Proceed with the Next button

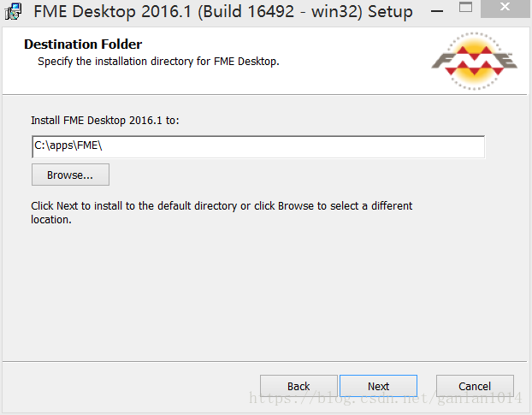tap(378, 386)
